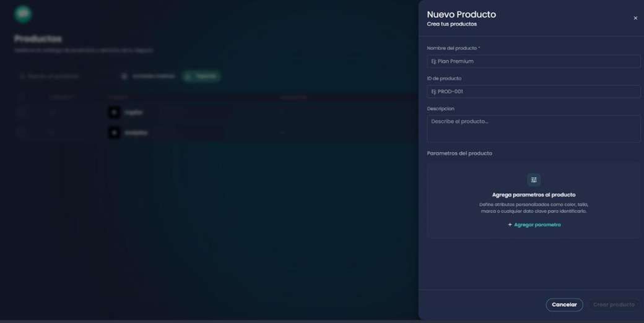The width and height of the screenshot is (644, 323).
Task: Focus the Nombre del producto field
Action: pyautogui.click(x=534, y=61)
